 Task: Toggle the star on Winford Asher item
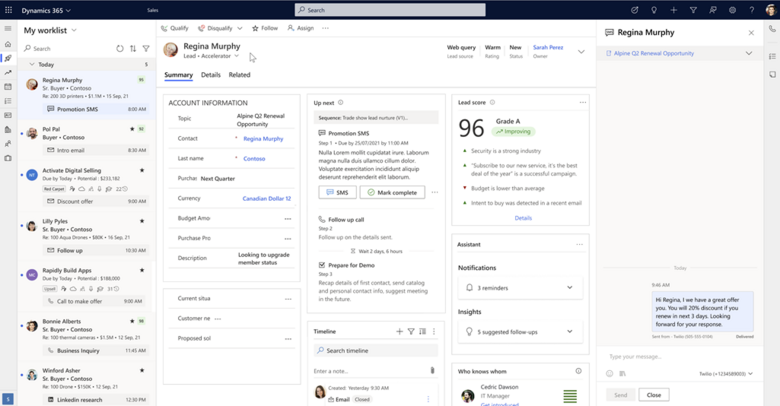[x=142, y=370]
